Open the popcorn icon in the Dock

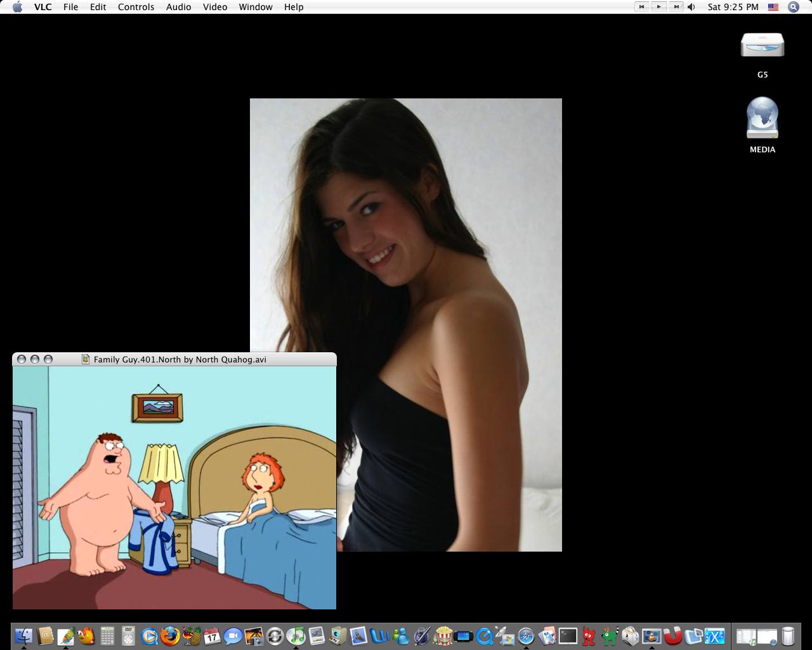click(x=443, y=636)
